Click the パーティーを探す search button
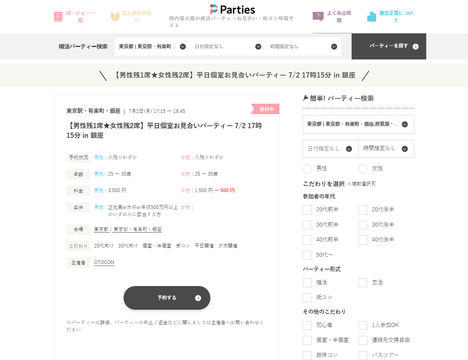 389,46
